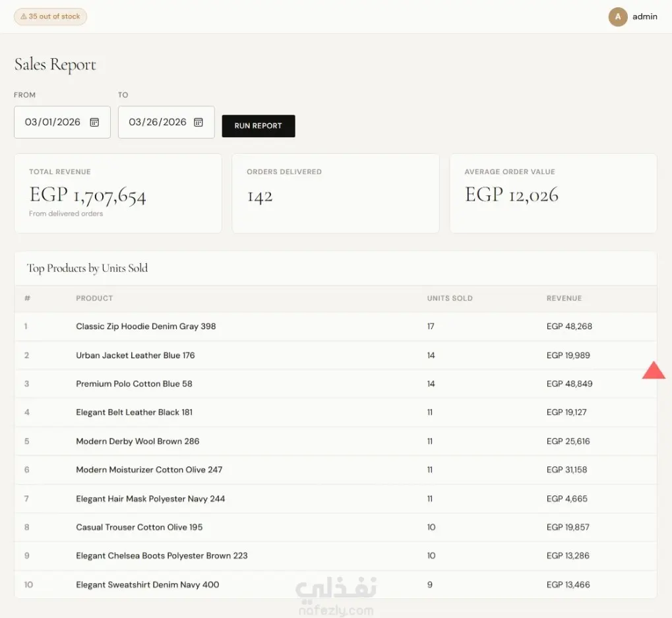Select Modern Moisturizer Cotton Olive 247
Viewport: 672px width, 618px height.
[149, 470]
